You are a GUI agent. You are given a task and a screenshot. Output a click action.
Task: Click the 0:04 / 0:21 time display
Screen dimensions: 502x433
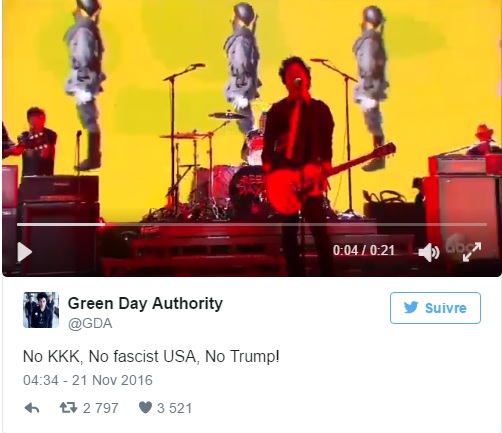[x=364, y=250]
